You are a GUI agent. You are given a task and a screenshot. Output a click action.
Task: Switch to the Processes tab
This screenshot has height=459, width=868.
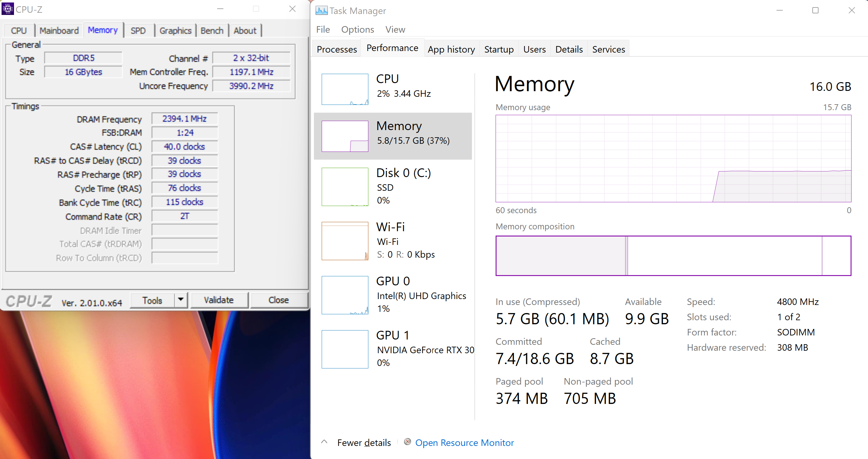pyautogui.click(x=337, y=49)
